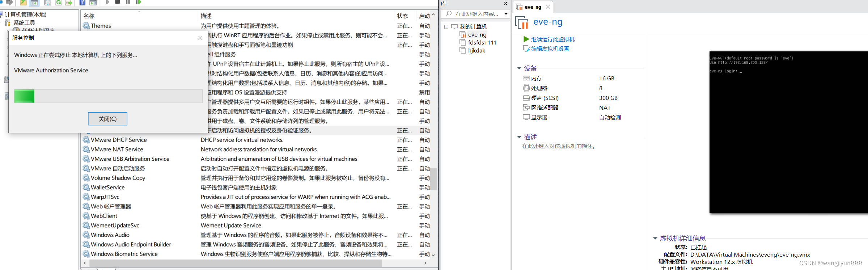Close the 服务控制 dialog with X
The height and width of the screenshot is (270, 868).
(x=200, y=38)
